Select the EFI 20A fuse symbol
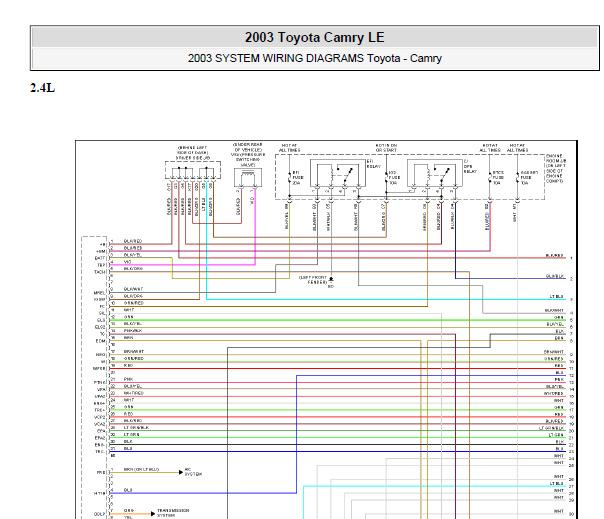Viewport: 604px width, 519px height. tap(290, 178)
